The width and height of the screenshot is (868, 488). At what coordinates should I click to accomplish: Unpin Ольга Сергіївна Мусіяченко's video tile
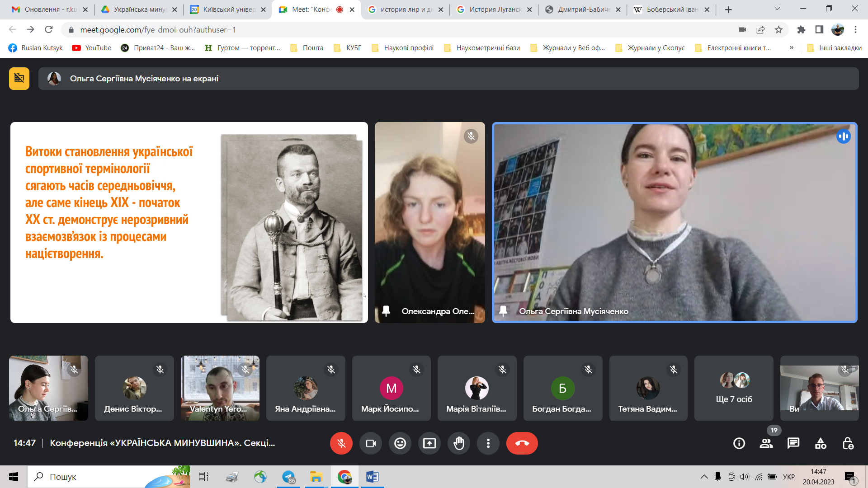503,311
